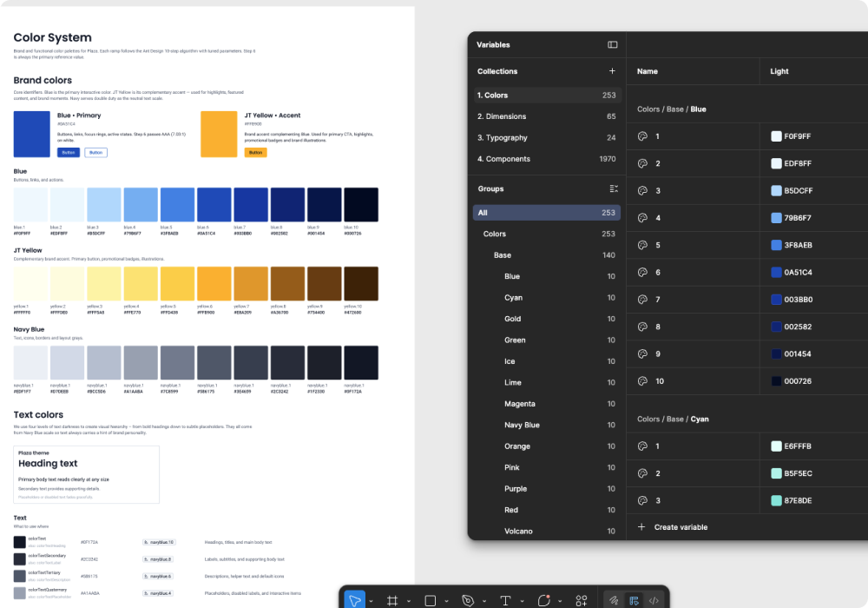Open the Volcano group

(x=547, y=531)
